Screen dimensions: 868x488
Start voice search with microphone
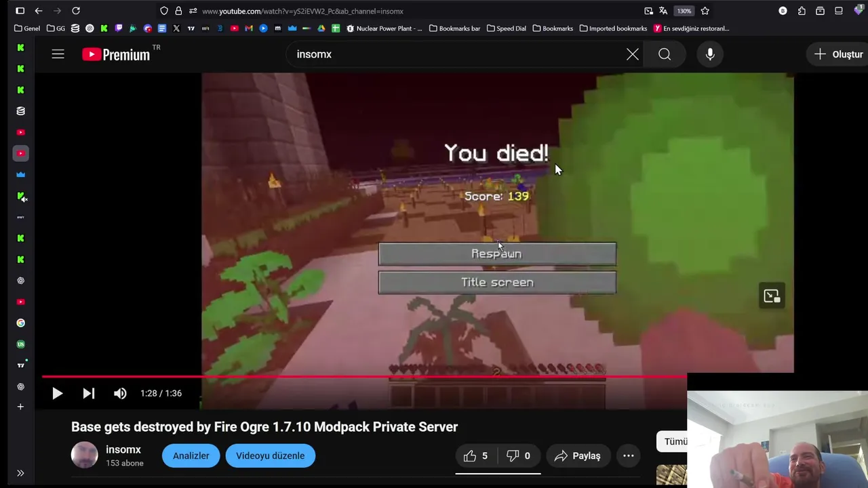tap(710, 54)
